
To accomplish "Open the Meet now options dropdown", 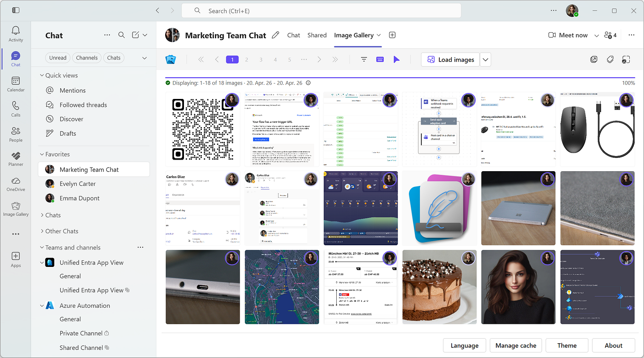I will pyautogui.click(x=597, y=35).
